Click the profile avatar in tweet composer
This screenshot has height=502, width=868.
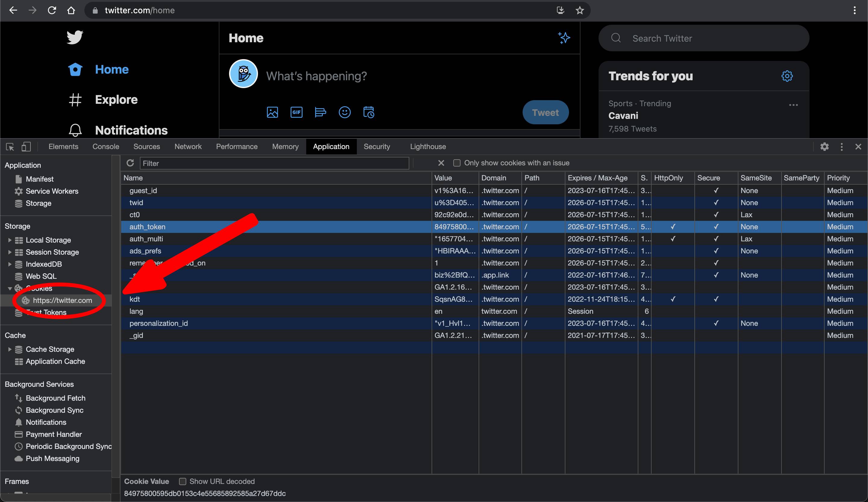tap(244, 73)
